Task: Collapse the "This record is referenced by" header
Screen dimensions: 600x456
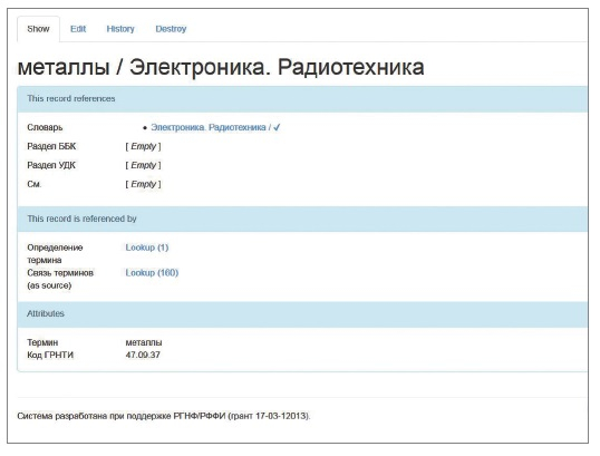Action: pos(81,217)
